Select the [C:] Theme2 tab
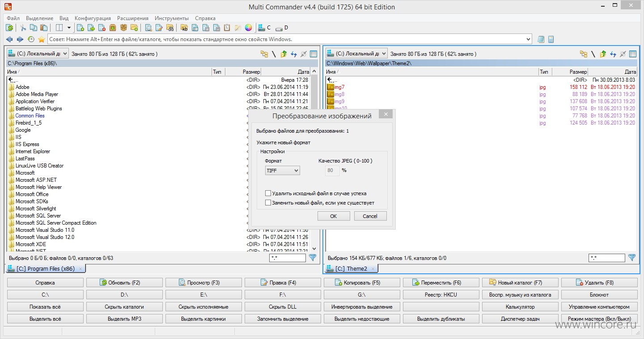The width and height of the screenshot is (644, 339). pyautogui.click(x=352, y=268)
